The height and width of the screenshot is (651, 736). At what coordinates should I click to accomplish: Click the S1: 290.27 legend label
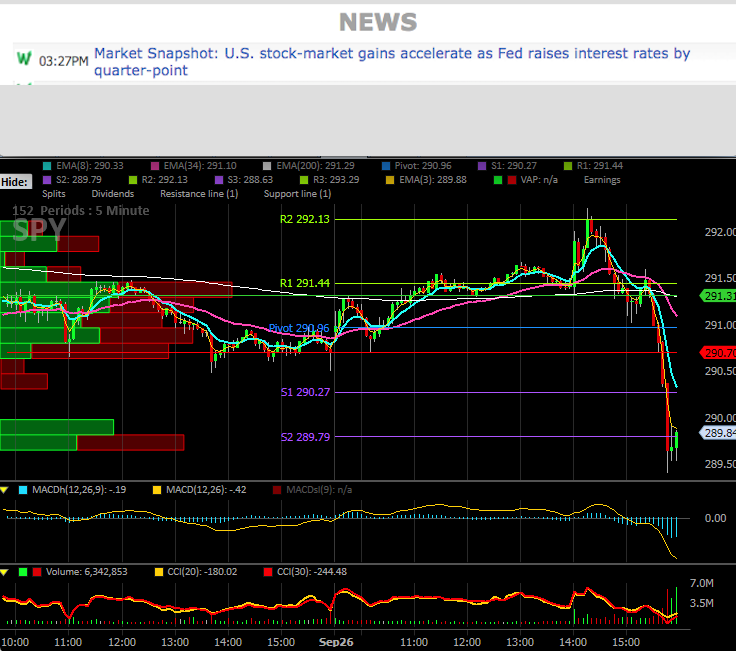(514, 166)
